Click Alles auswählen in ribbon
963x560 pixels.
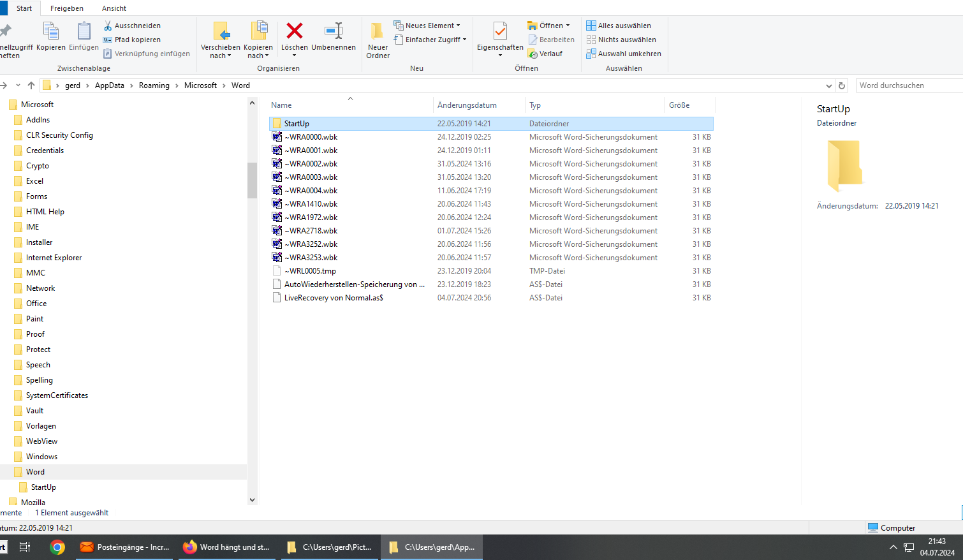619,26
